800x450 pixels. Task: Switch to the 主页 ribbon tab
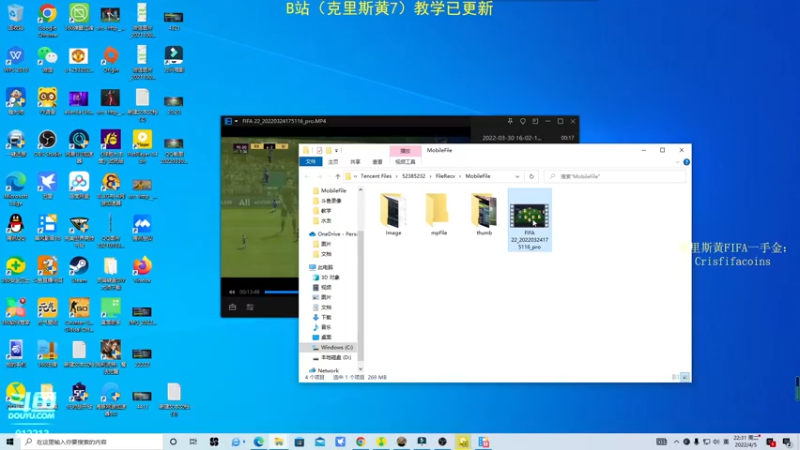(x=333, y=162)
